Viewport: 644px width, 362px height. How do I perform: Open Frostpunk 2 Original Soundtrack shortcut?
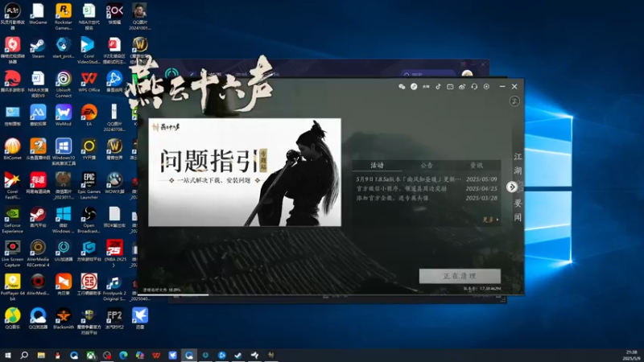(x=114, y=288)
